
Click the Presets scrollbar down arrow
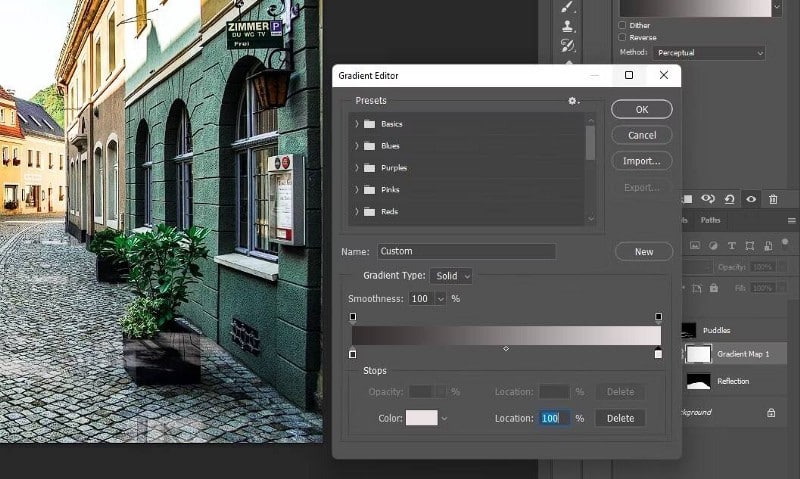591,219
